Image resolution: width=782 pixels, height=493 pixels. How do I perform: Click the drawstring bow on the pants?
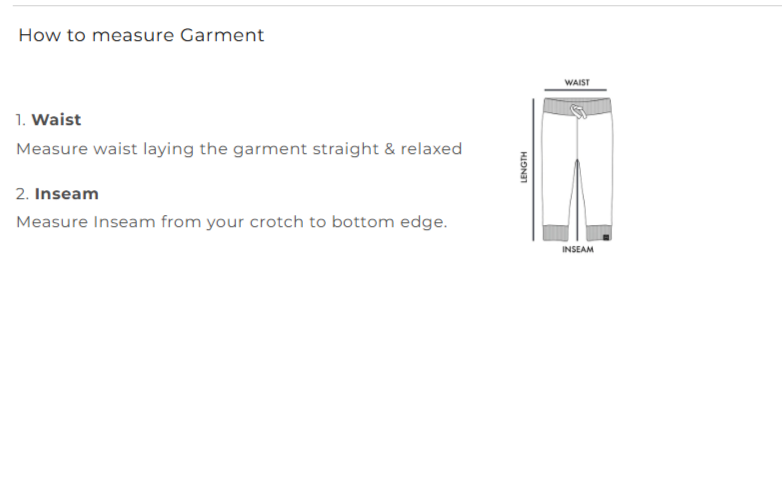coord(578,111)
